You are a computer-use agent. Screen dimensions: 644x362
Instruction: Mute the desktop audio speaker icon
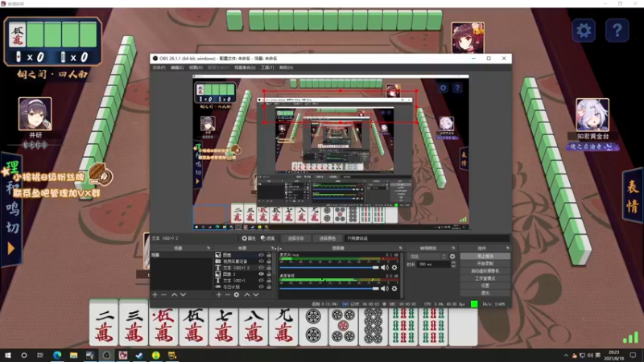(x=385, y=289)
